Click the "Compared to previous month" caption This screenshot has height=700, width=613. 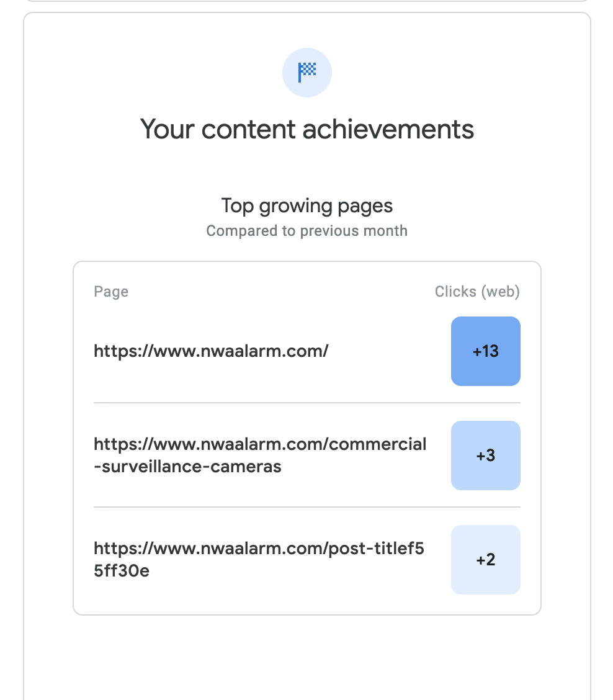tap(306, 231)
